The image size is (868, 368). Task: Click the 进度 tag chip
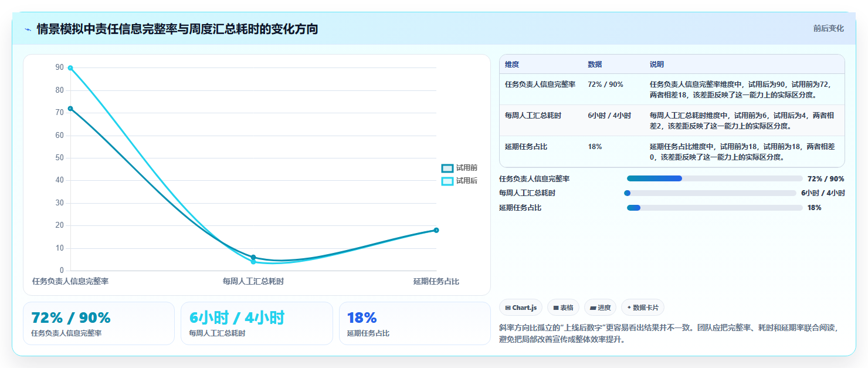point(600,308)
